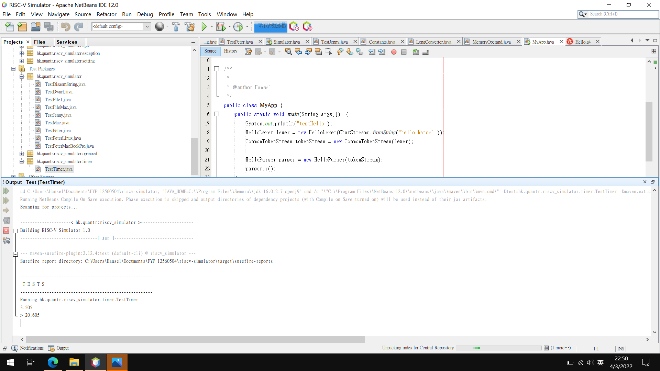Click the background task progress bar in status bar
Image resolution: width=660 pixels, height=371 pixels.
(499, 348)
